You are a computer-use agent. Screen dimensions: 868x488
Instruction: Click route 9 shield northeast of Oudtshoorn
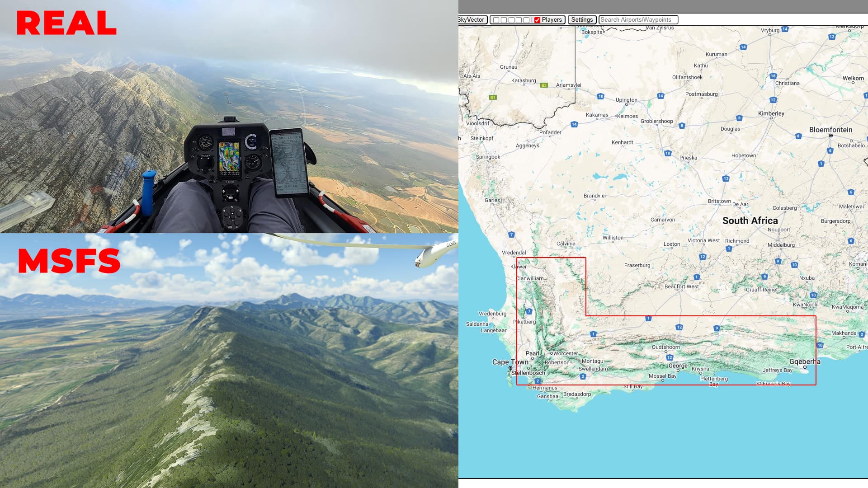point(717,328)
